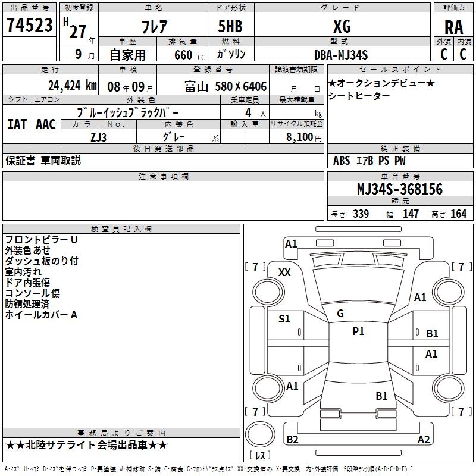Select the inspector note 室内汚れ
476x476 pixels.
click(x=23, y=272)
